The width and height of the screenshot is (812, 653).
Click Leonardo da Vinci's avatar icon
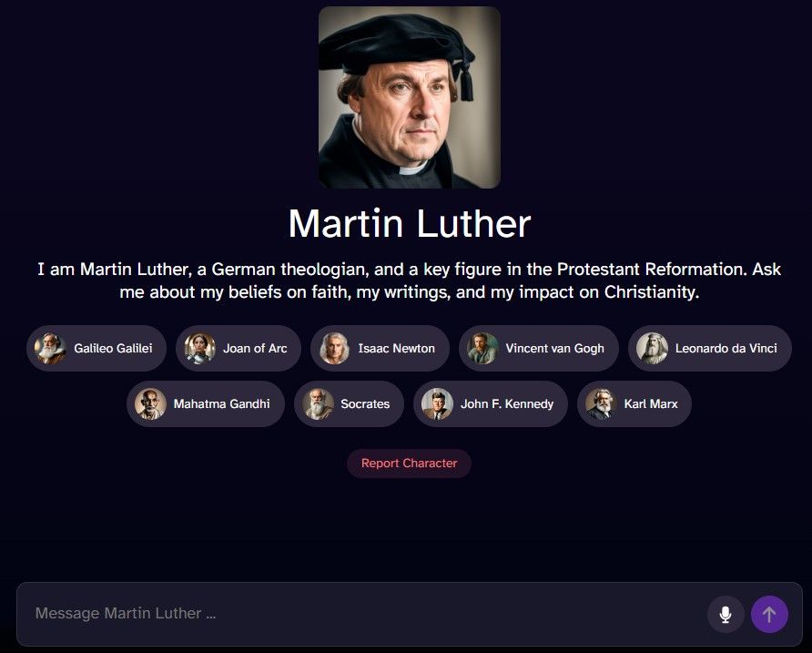pos(652,348)
